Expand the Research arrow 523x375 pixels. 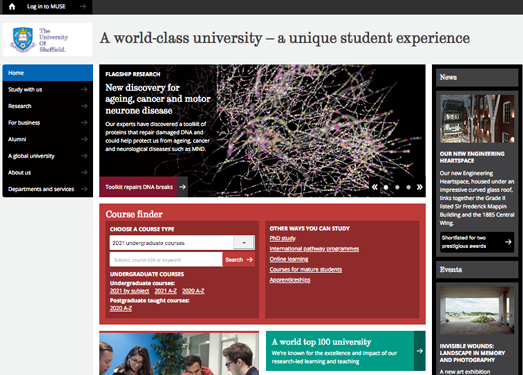84,106
